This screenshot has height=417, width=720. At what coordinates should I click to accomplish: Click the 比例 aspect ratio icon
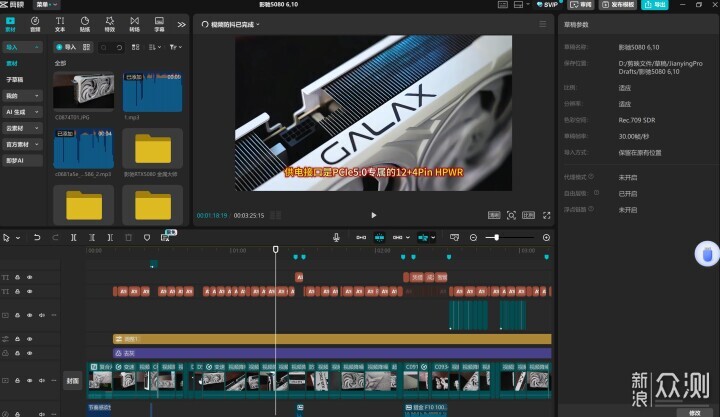point(528,215)
